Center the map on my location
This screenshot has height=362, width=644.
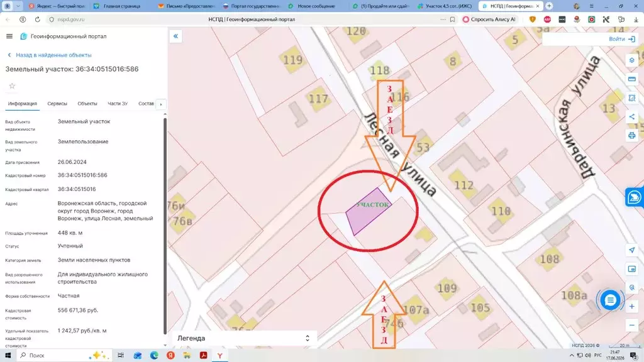tap(631, 250)
